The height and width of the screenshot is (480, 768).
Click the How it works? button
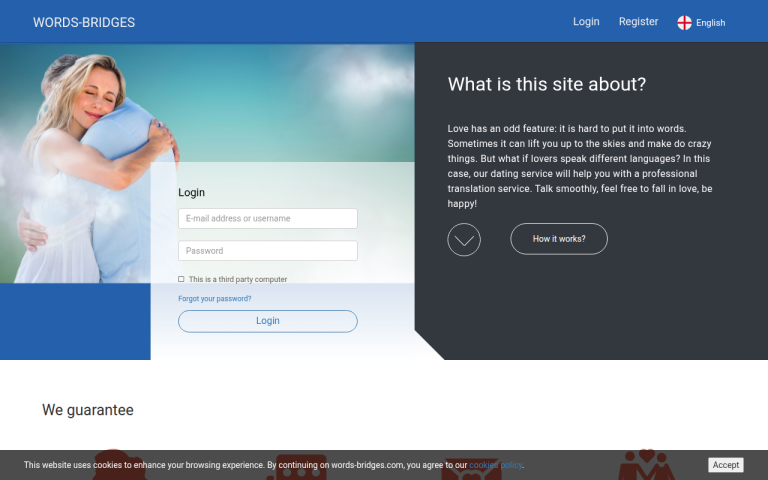pos(559,239)
